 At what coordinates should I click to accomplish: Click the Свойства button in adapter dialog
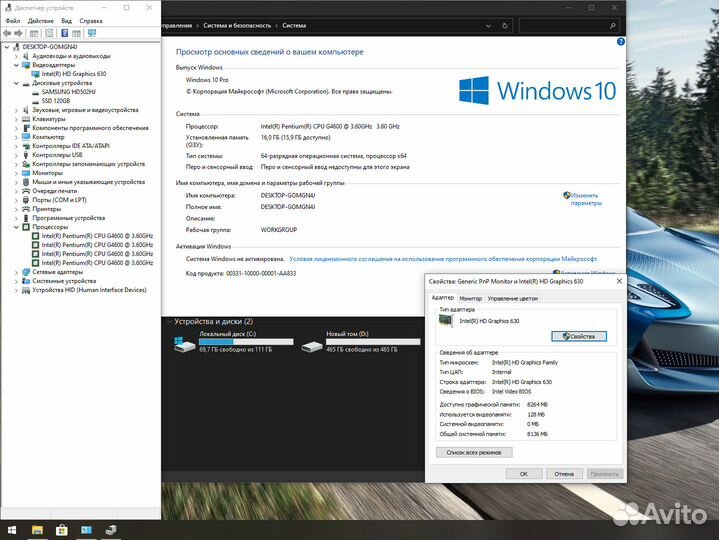click(x=579, y=336)
